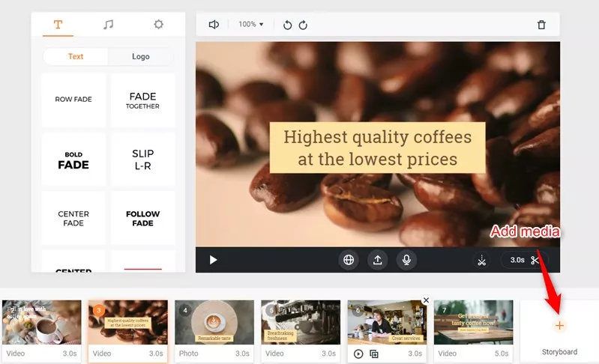Image resolution: width=599 pixels, height=364 pixels.
Task: Select scene 6 Great services thumbnail
Action: click(x=387, y=322)
